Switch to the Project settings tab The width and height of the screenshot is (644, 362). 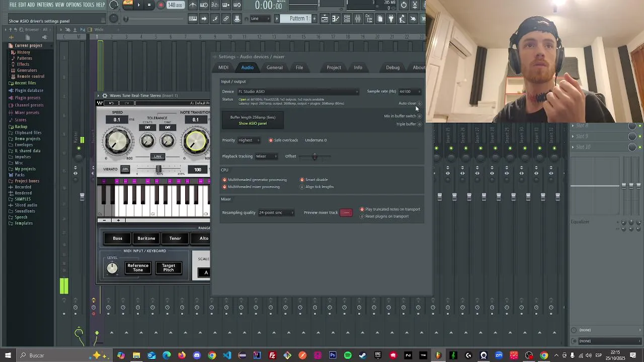334,67
